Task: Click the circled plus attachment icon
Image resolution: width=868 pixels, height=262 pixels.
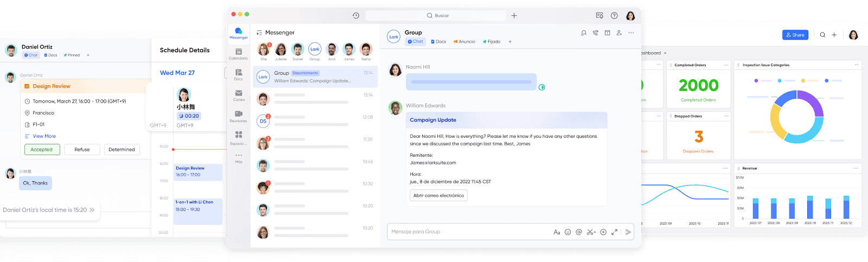Action: tap(603, 232)
